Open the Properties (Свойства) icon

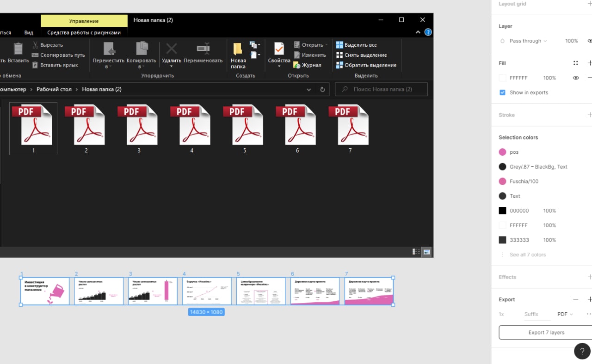[x=279, y=49]
